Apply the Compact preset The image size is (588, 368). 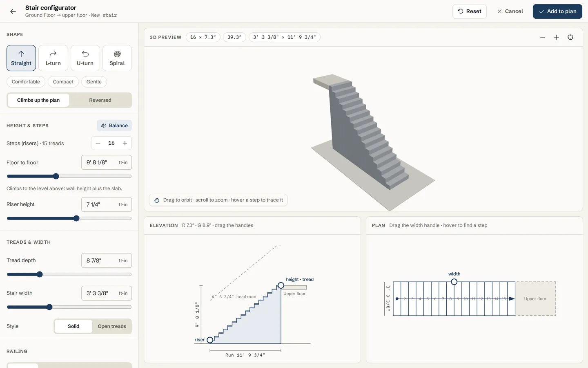[x=63, y=82]
